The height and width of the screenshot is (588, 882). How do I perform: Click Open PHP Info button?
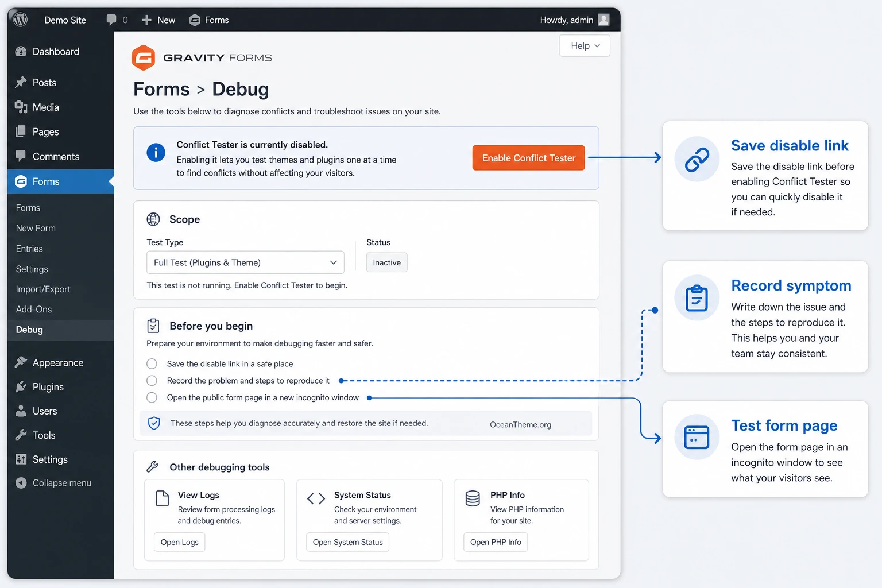pyautogui.click(x=496, y=542)
